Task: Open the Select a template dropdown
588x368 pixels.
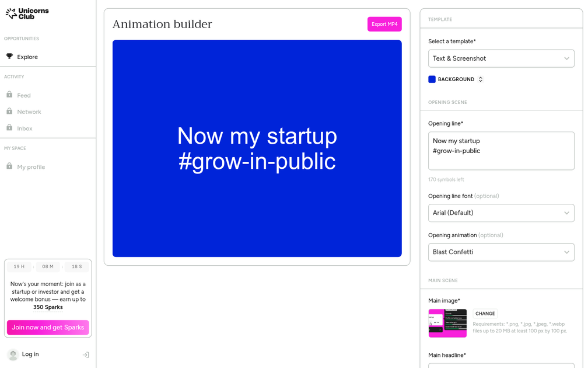Action: click(x=501, y=58)
